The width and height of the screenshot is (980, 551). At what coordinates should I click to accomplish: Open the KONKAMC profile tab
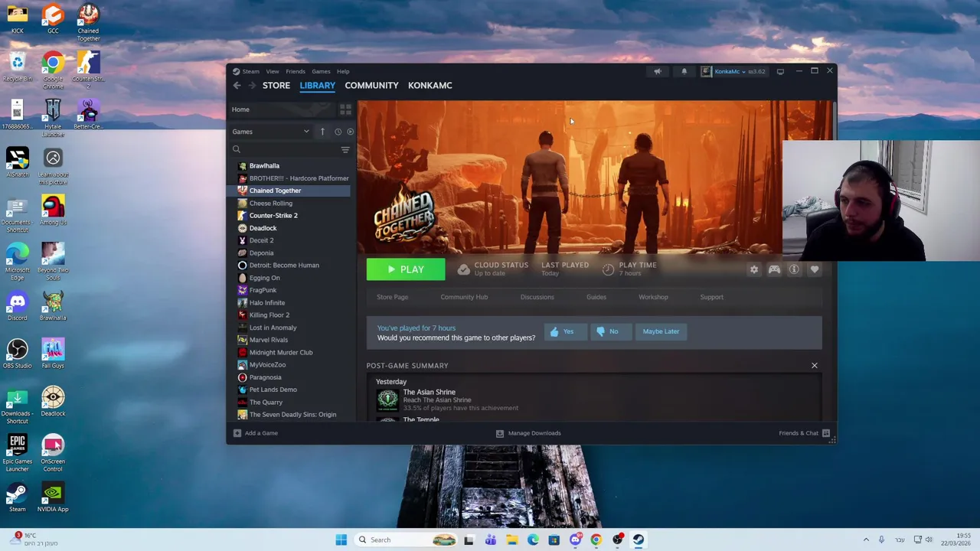click(430, 86)
